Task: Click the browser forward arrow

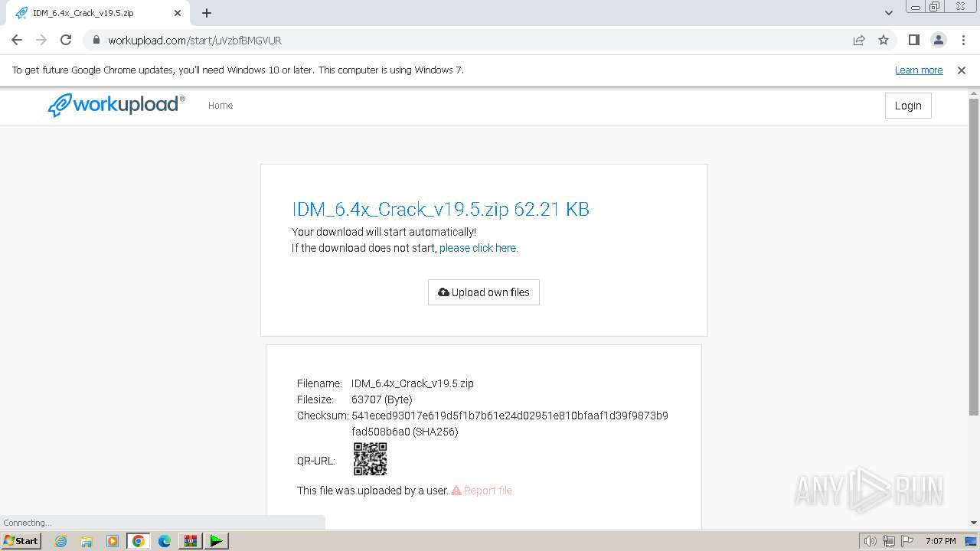Action: click(x=41, y=40)
